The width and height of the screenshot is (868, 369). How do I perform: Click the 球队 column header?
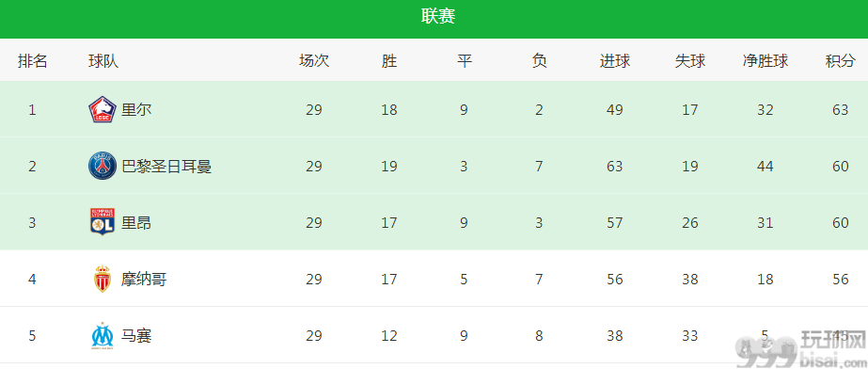pyautogui.click(x=103, y=61)
